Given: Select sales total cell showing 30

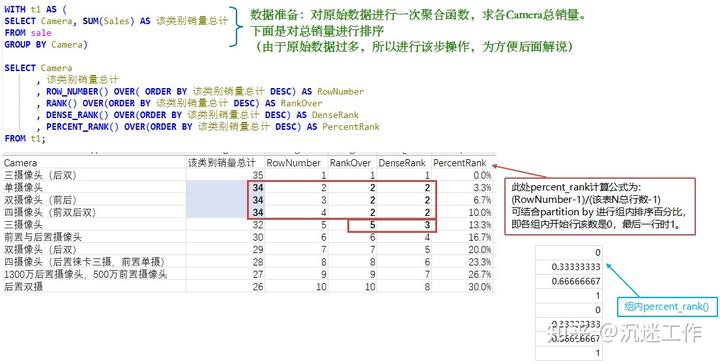Looking at the screenshot, I should 225,237.
